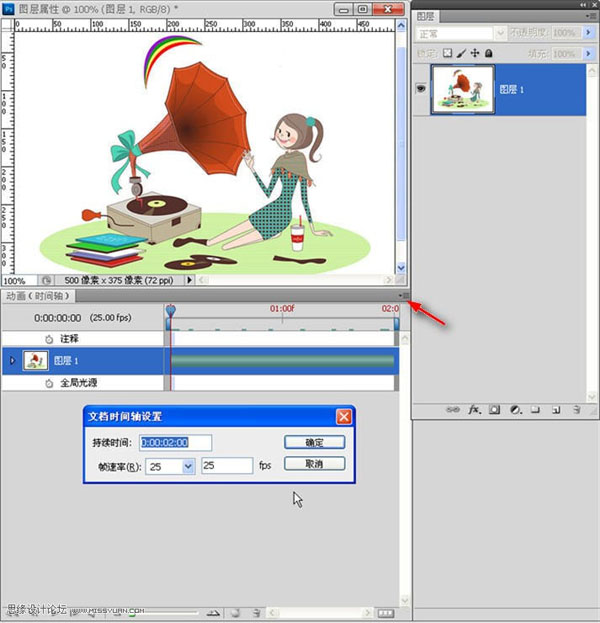Click 取消 to dismiss the dialog

point(314,464)
